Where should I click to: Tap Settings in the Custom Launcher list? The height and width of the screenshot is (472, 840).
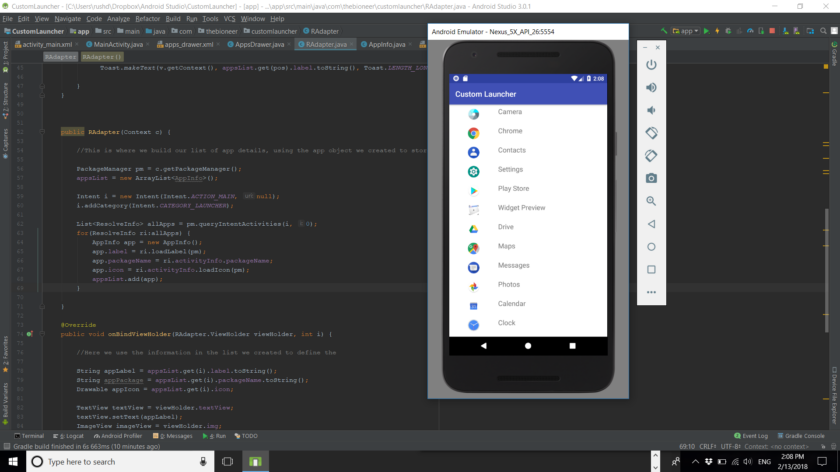click(x=510, y=170)
